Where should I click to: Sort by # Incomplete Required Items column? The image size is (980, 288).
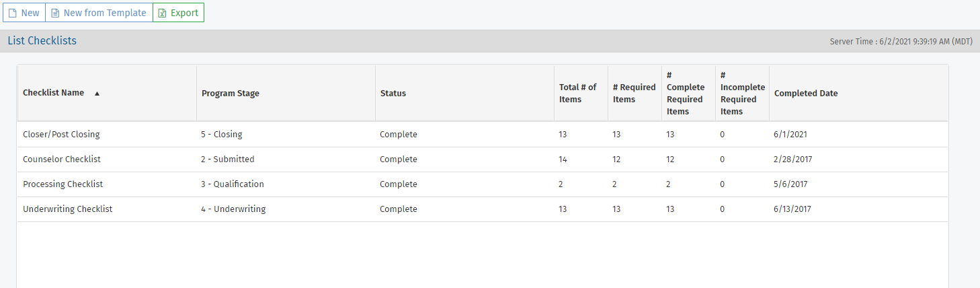coord(742,94)
